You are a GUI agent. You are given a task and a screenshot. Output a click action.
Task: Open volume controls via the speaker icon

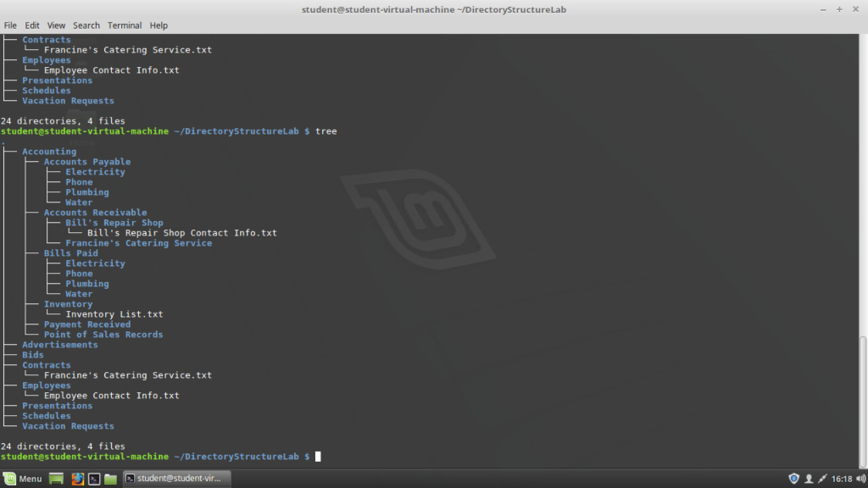tap(860, 478)
